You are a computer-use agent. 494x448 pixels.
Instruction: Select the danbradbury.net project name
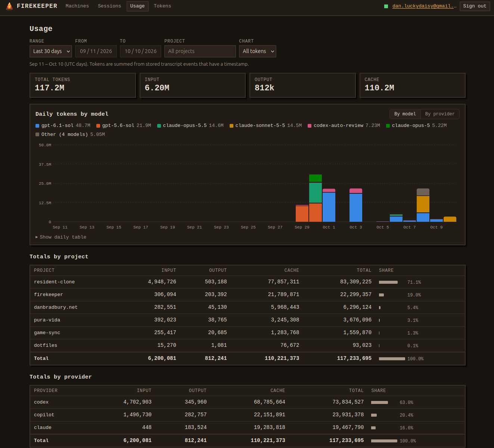click(x=56, y=307)
